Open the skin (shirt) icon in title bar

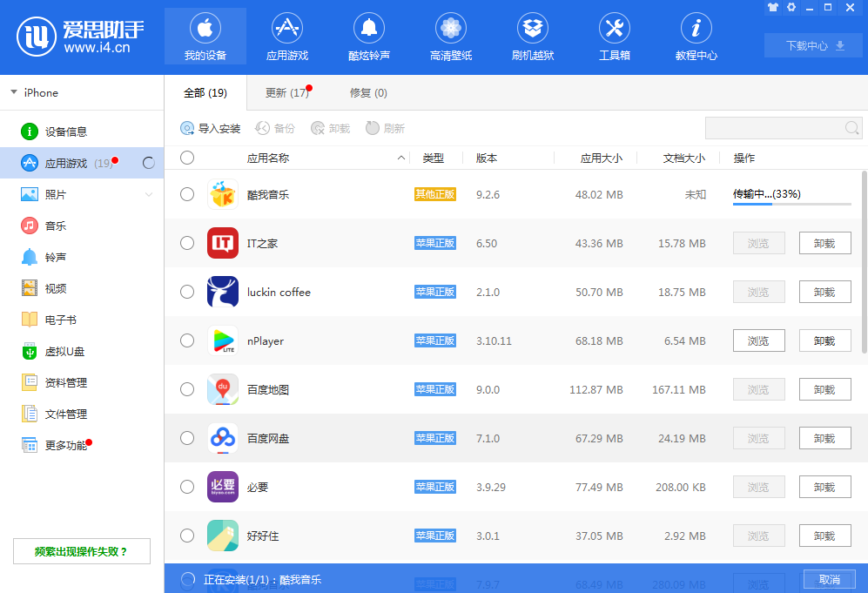pyautogui.click(x=773, y=7)
